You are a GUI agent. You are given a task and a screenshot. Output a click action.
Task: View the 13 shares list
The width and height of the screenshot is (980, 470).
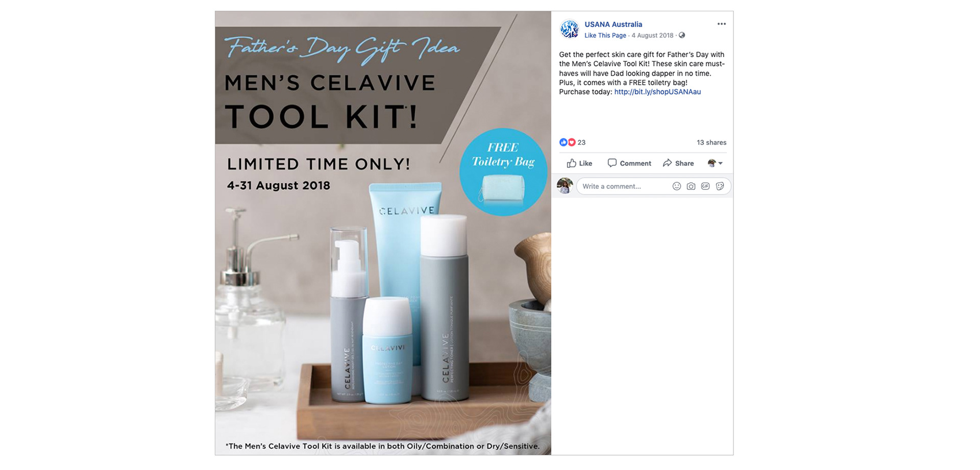pyautogui.click(x=712, y=142)
